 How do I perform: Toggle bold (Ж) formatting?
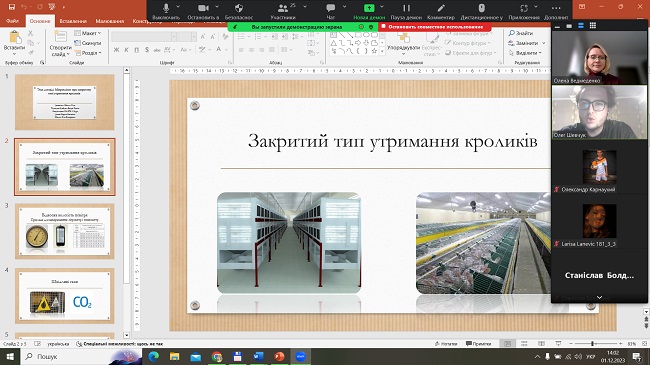pos(116,50)
